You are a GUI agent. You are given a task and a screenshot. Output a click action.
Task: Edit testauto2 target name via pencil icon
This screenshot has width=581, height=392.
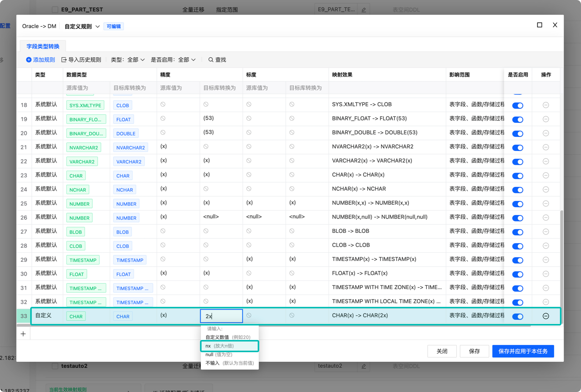363,366
